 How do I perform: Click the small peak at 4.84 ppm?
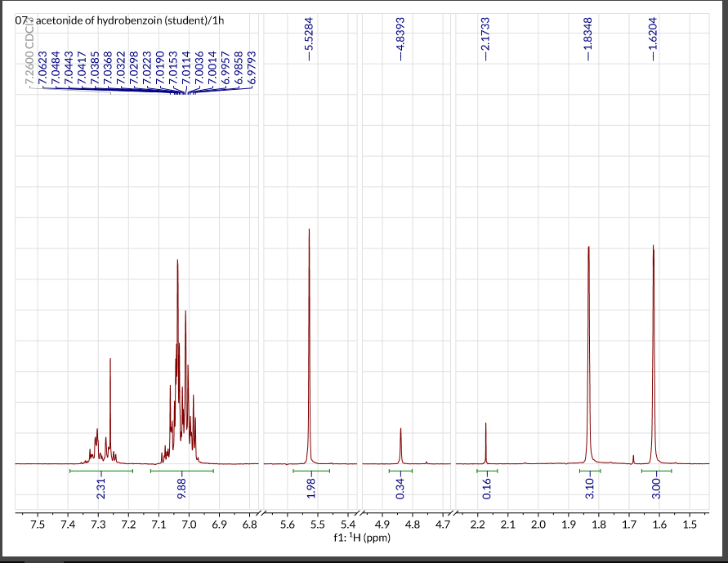click(400, 446)
